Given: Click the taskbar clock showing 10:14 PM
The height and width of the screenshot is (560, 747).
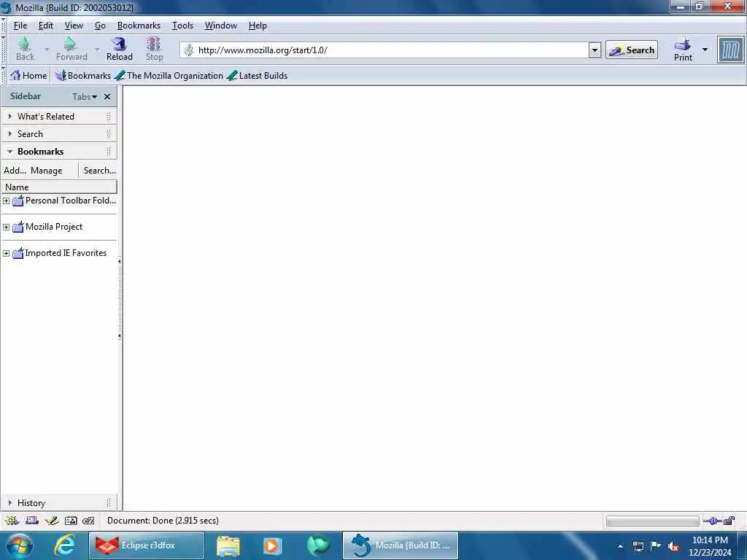Looking at the screenshot, I should pyautogui.click(x=710, y=546).
